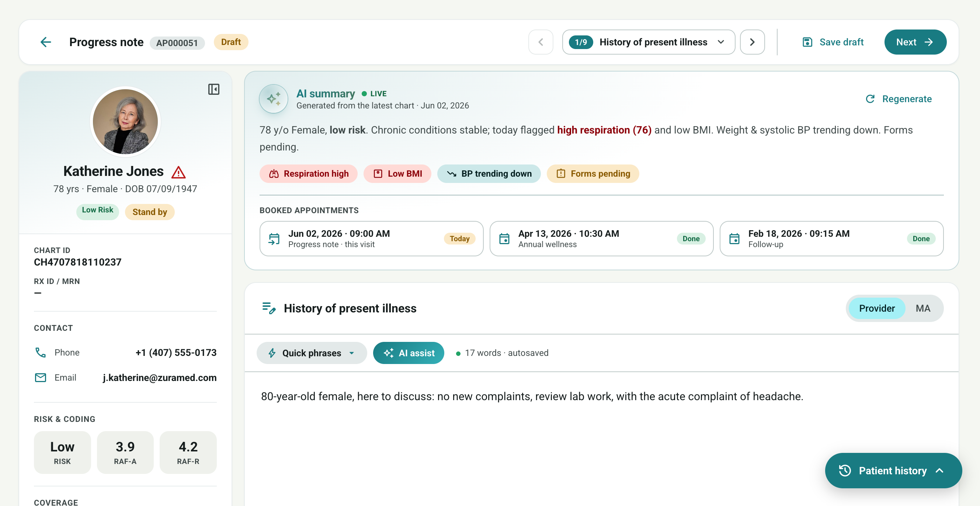Click the Forms pending tag
The width and height of the screenshot is (980, 506).
593,174
